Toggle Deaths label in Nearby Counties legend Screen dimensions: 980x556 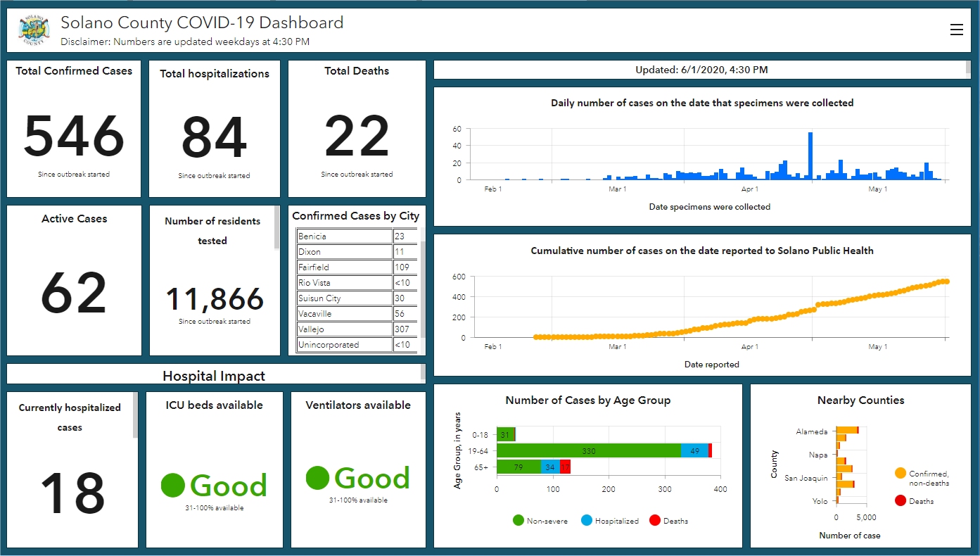(x=921, y=502)
